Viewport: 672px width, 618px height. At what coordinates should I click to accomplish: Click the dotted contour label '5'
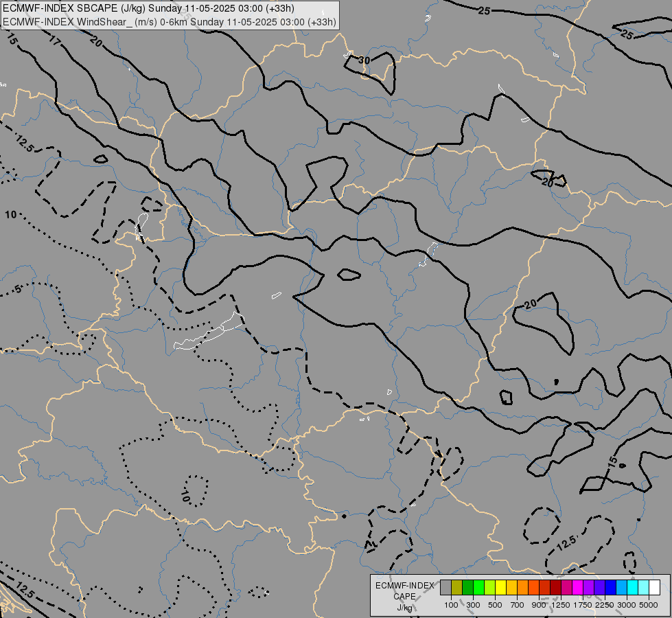(x=18, y=289)
